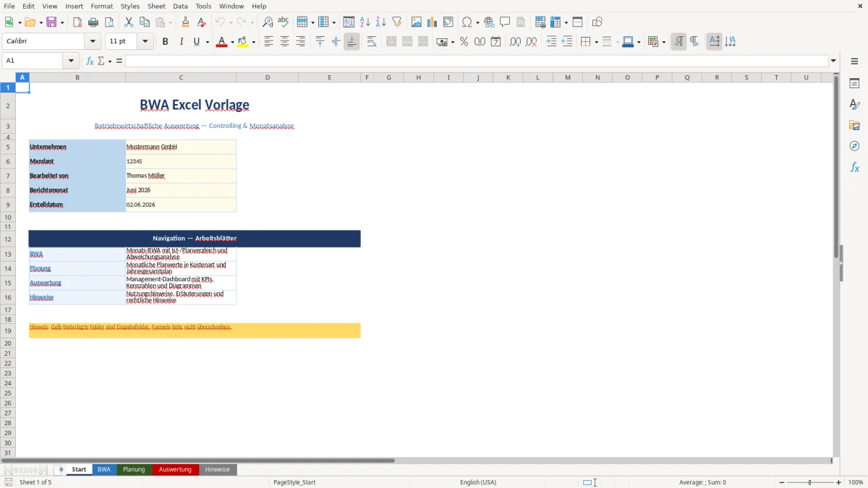Align text right
The width and height of the screenshot is (868, 488).
pyautogui.click(x=300, y=42)
